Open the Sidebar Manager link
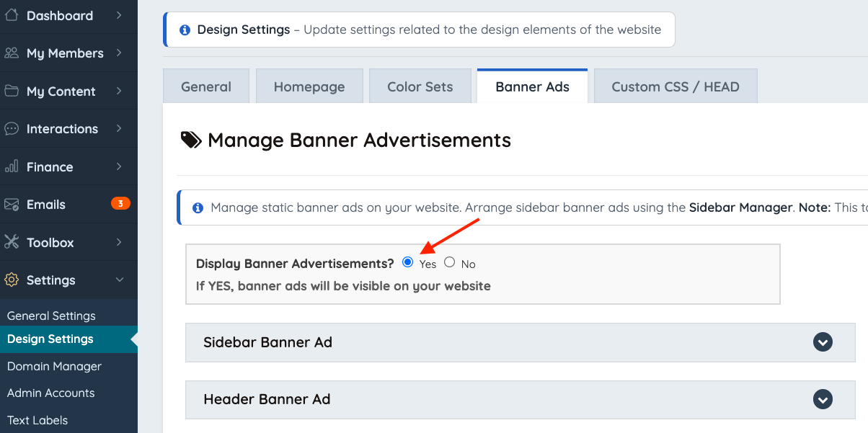 click(741, 207)
